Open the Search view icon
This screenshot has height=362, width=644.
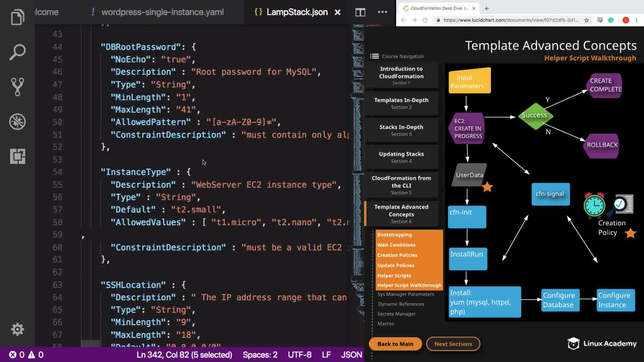pos(17,52)
